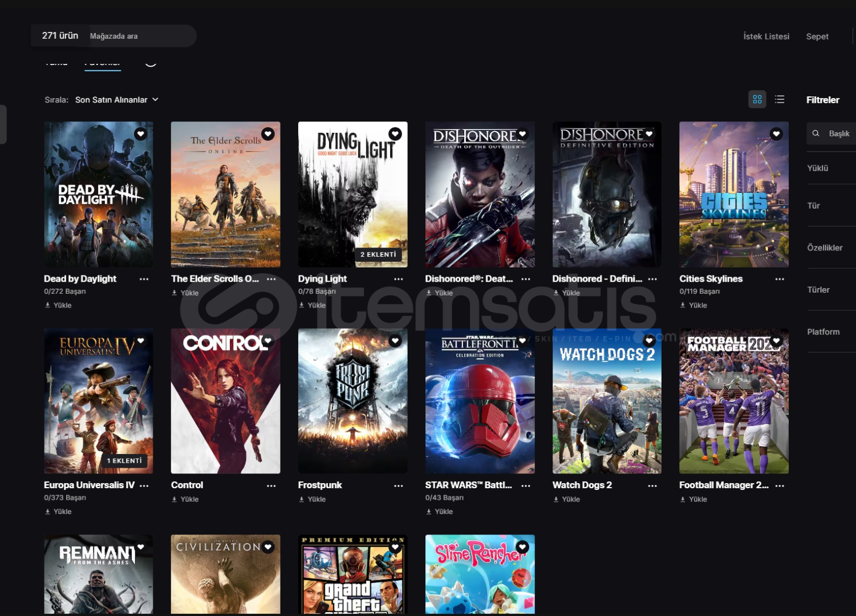Click the '0/43 Başarı' achievements text
The width and height of the screenshot is (856, 616).
click(x=444, y=498)
